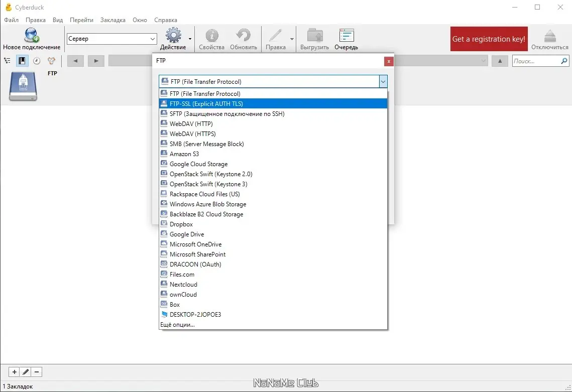Select Google Drive in protocol list
Screen dimensions: 572x392
tap(273, 234)
